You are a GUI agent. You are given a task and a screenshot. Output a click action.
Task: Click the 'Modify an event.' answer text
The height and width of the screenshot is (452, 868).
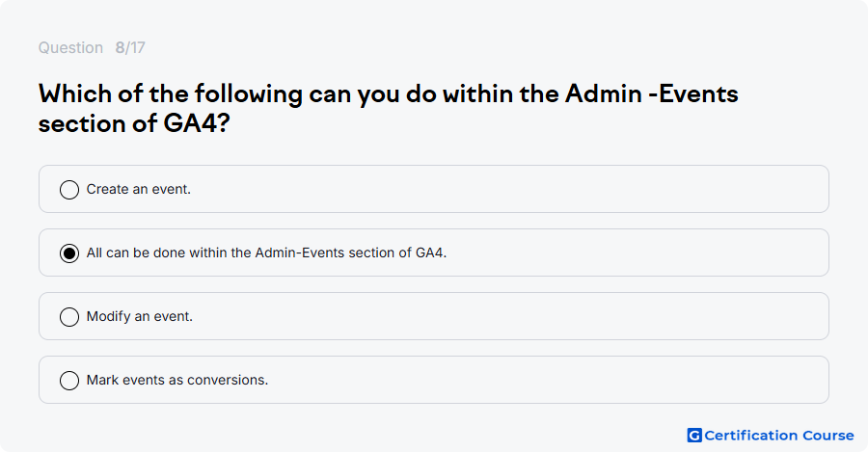pyautogui.click(x=140, y=316)
